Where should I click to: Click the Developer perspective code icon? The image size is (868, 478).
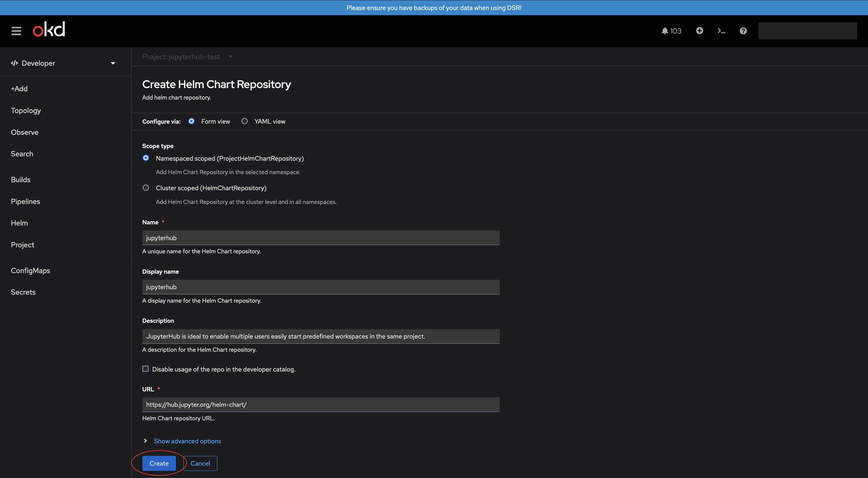[x=14, y=63]
